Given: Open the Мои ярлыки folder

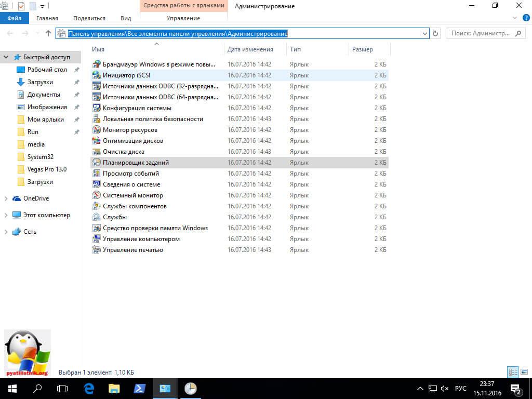Looking at the screenshot, I should tap(46, 119).
